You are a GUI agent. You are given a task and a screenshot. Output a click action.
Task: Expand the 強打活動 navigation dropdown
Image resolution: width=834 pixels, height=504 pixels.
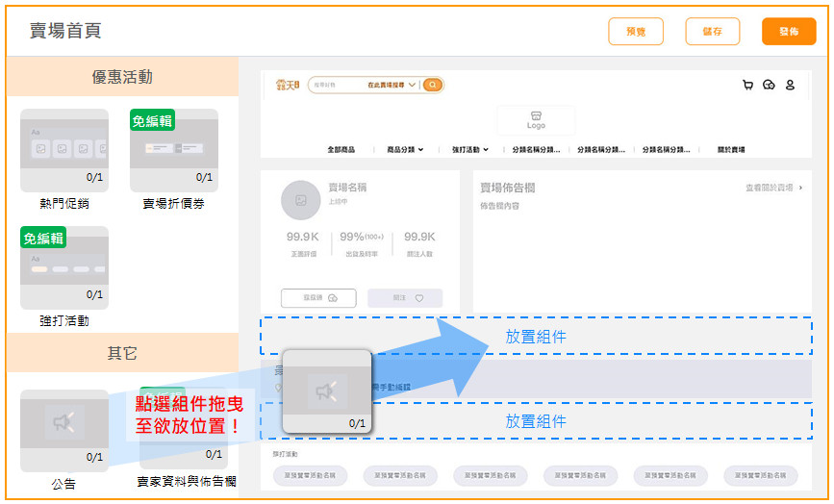[x=470, y=150]
